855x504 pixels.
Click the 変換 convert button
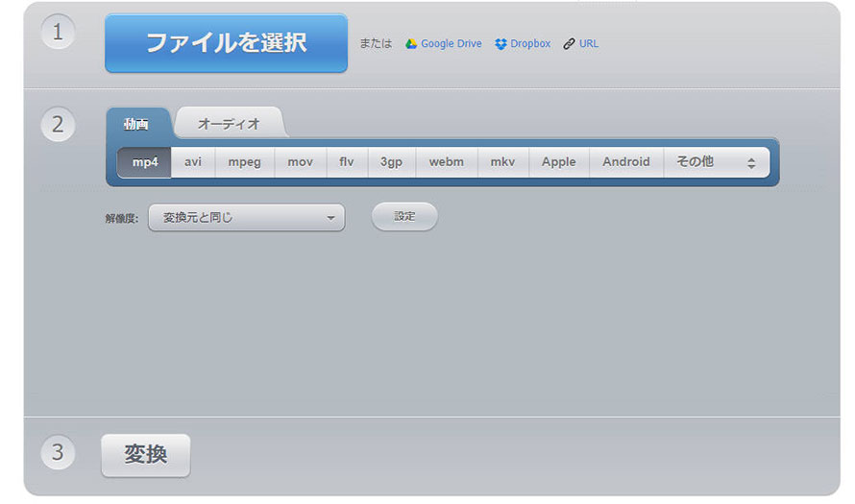[146, 455]
